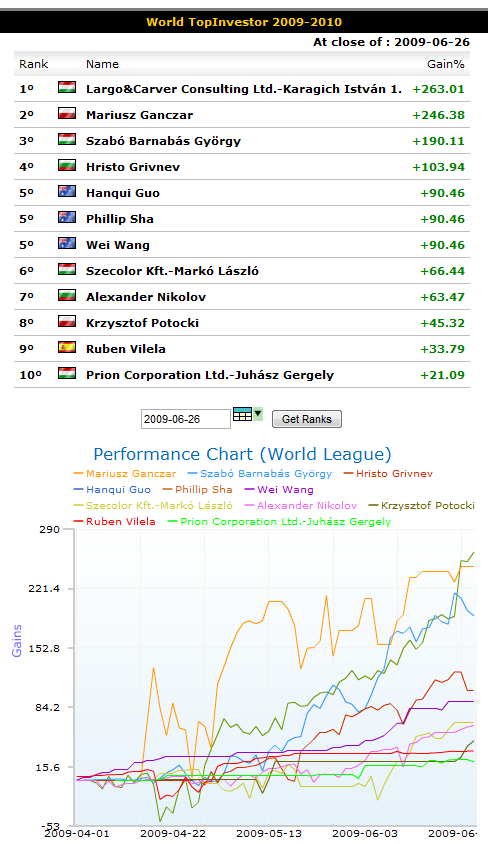
Task: Click the Mariusz Ganczar legend entry
Action: pyautogui.click(x=125, y=474)
